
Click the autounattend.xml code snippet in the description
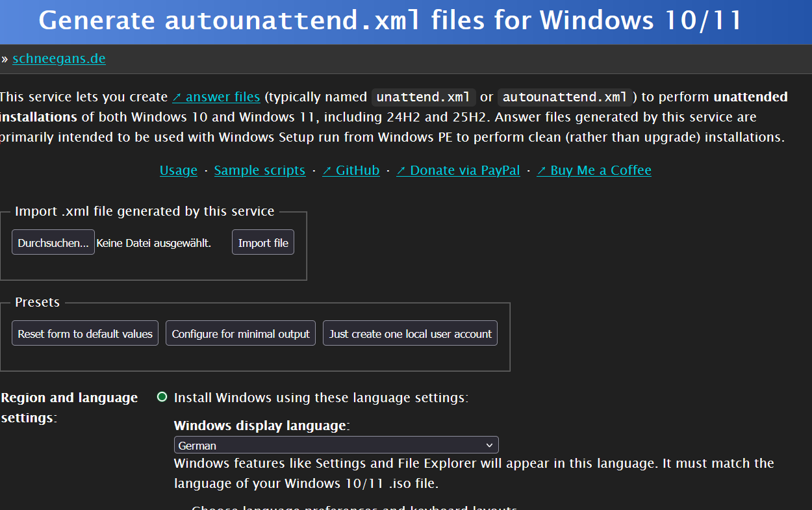click(565, 97)
